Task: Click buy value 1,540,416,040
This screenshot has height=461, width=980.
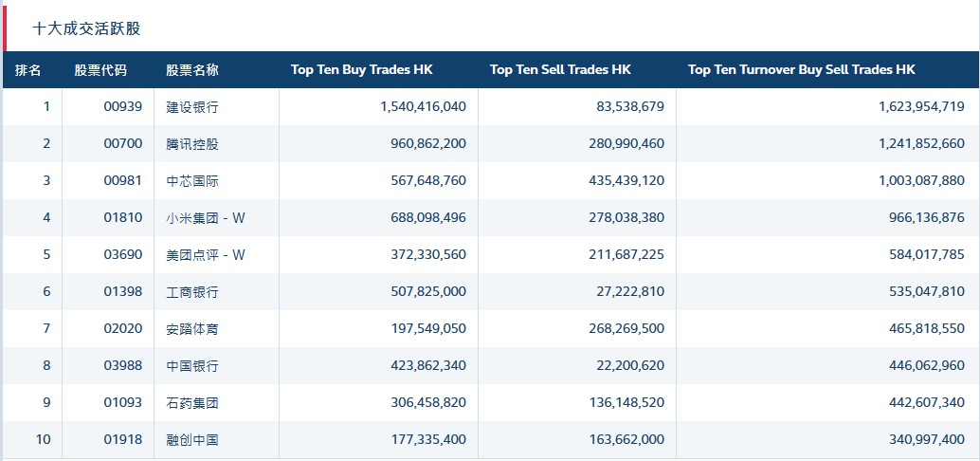Action: coord(423,107)
